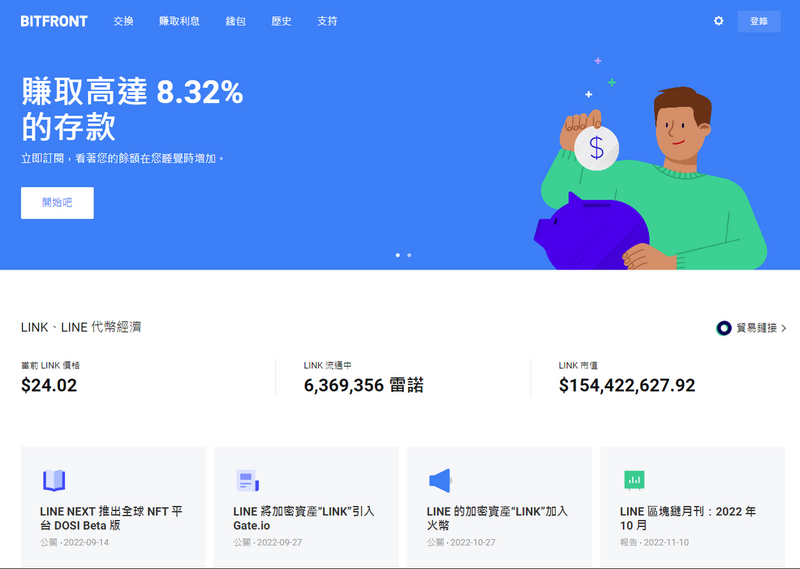Click the newspaper icon on Gate.io card
The height and width of the screenshot is (569, 800).
(x=248, y=480)
